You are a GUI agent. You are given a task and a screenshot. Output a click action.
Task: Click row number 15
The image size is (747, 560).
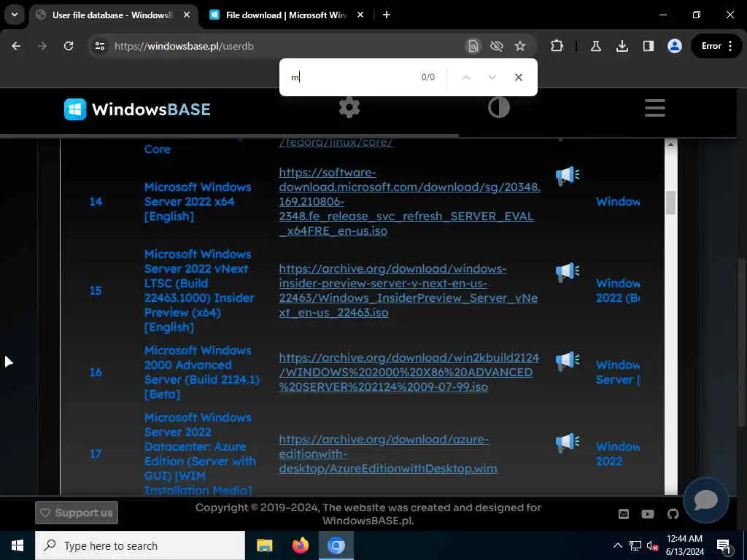[96, 290]
